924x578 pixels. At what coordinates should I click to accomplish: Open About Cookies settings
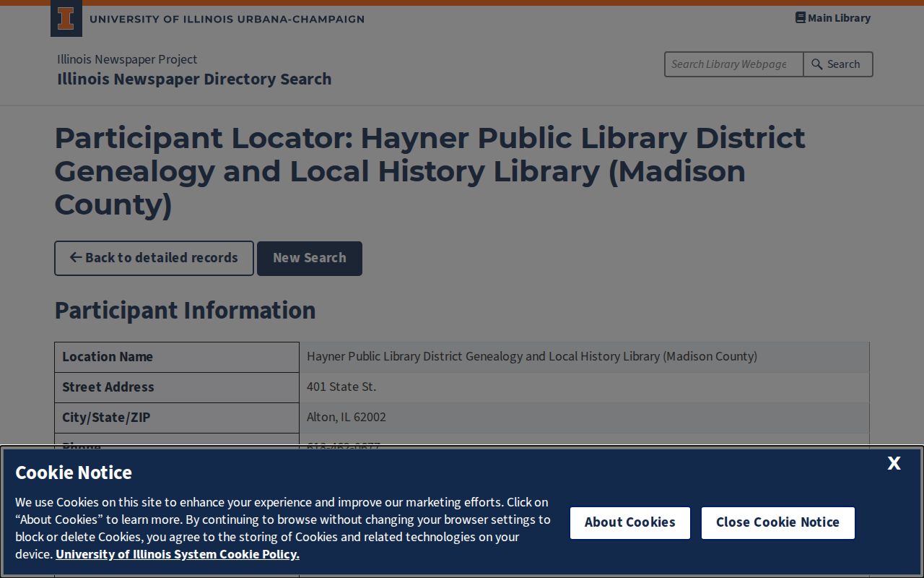[x=630, y=522]
